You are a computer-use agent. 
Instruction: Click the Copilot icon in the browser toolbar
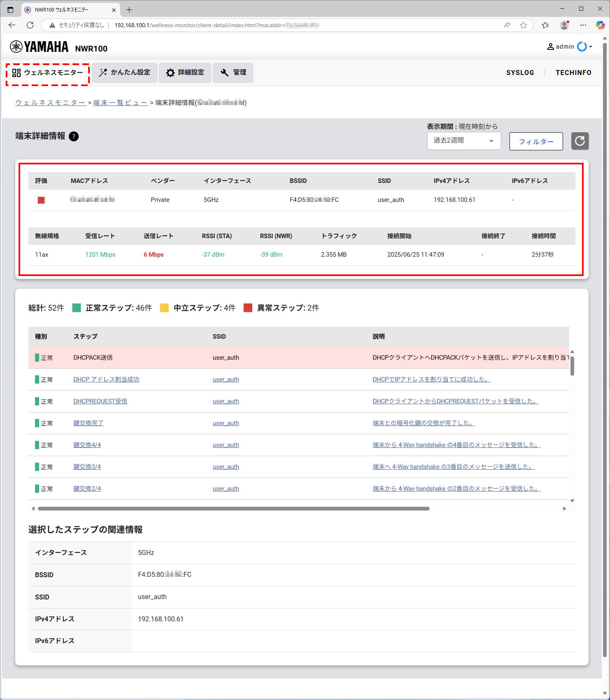click(600, 25)
